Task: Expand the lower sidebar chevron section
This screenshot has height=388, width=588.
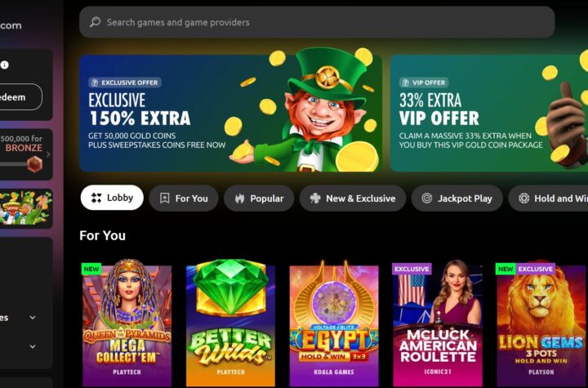Action: click(x=33, y=346)
